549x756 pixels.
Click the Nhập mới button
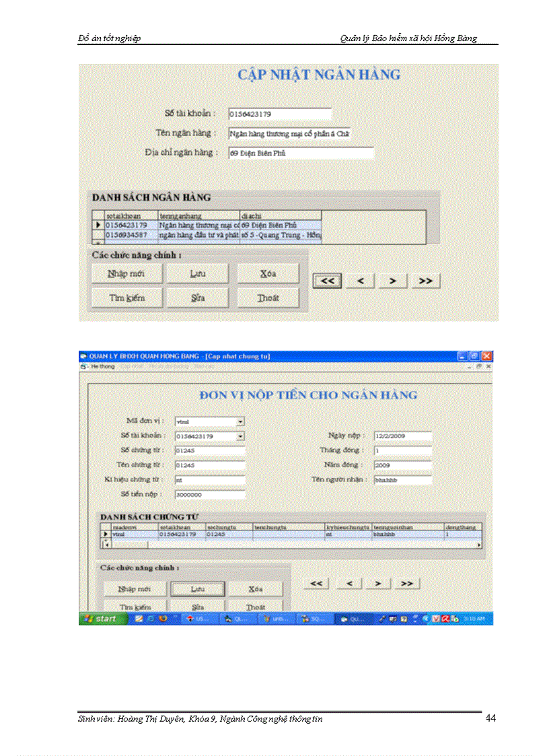(135, 588)
